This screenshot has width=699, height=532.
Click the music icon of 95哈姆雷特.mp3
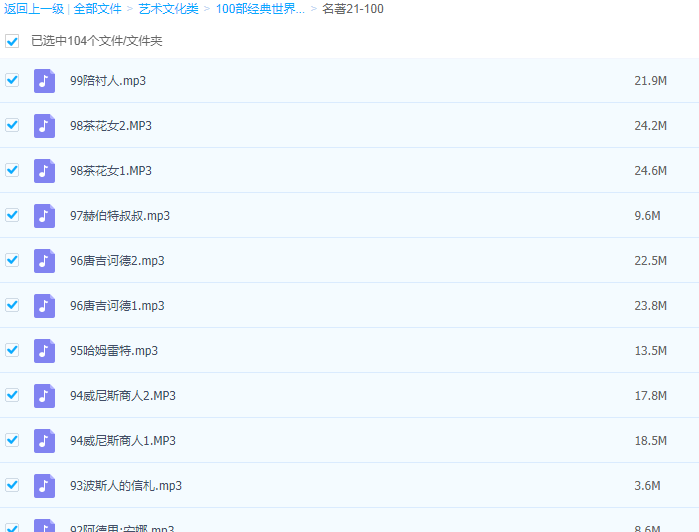(x=44, y=351)
